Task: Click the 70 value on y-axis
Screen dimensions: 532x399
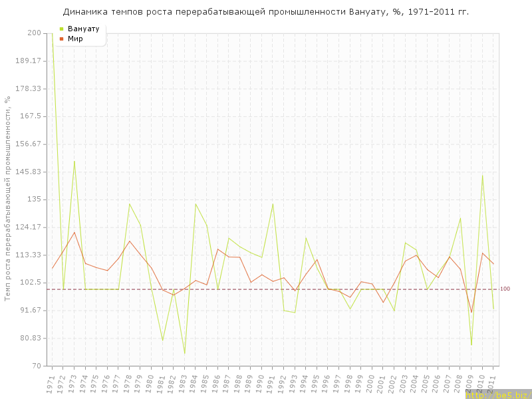Action: pyautogui.click(x=37, y=366)
